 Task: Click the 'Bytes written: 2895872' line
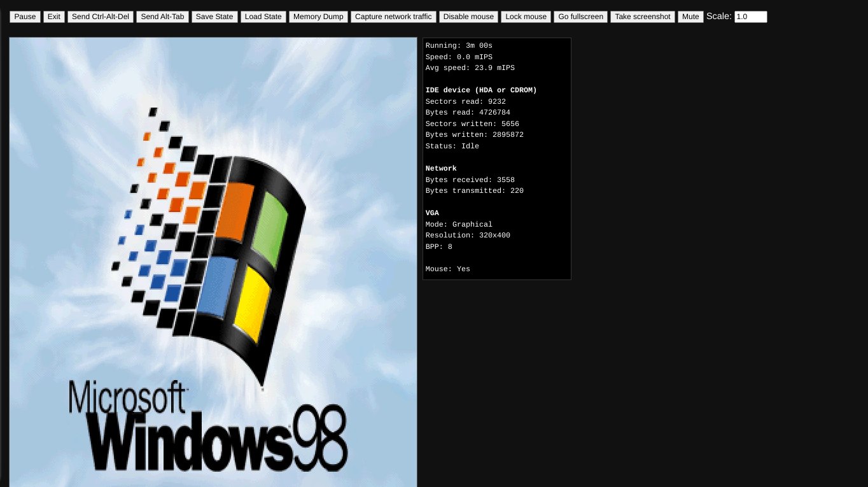click(475, 135)
